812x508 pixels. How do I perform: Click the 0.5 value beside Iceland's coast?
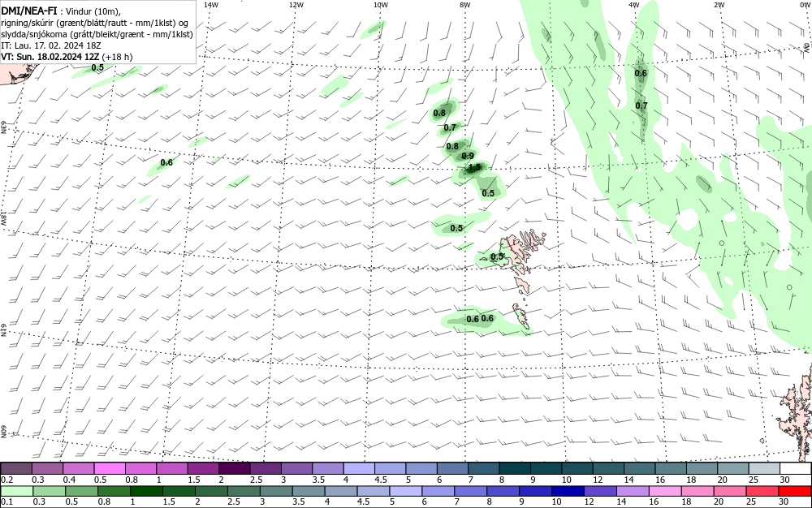click(x=97, y=67)
